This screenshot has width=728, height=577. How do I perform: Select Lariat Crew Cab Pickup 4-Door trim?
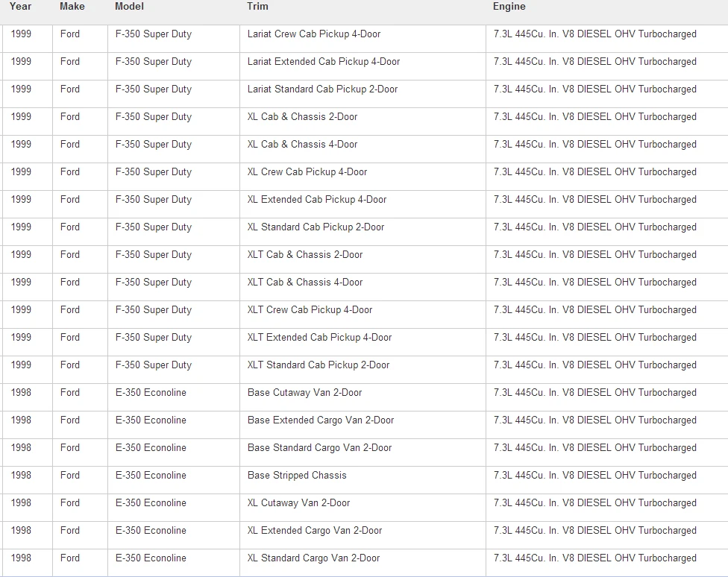click(x=314, y=34)
